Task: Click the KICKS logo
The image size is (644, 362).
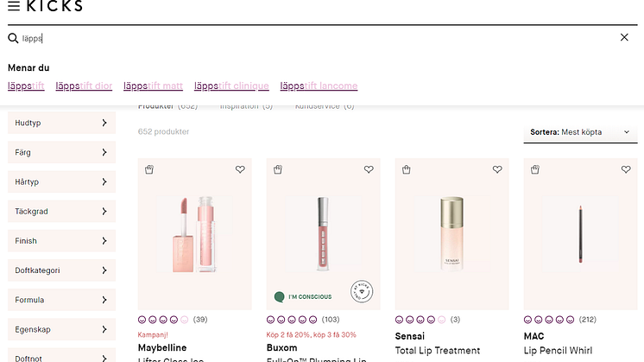Action: (54, 6)
